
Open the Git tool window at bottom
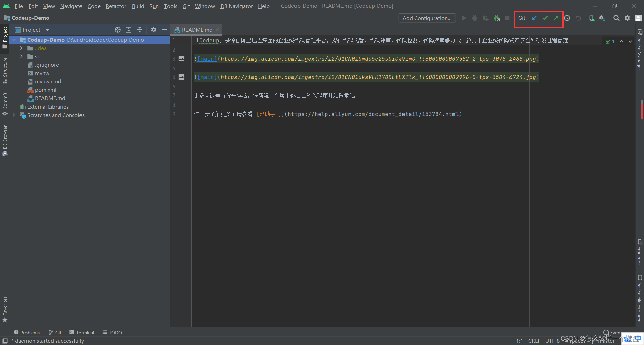point(55,332)
